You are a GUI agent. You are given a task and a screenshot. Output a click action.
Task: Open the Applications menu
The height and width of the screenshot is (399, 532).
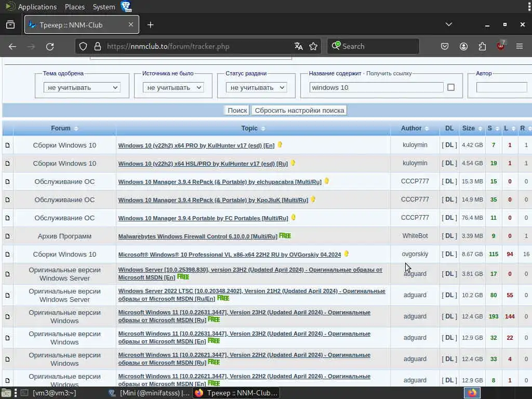pos(37,7)
